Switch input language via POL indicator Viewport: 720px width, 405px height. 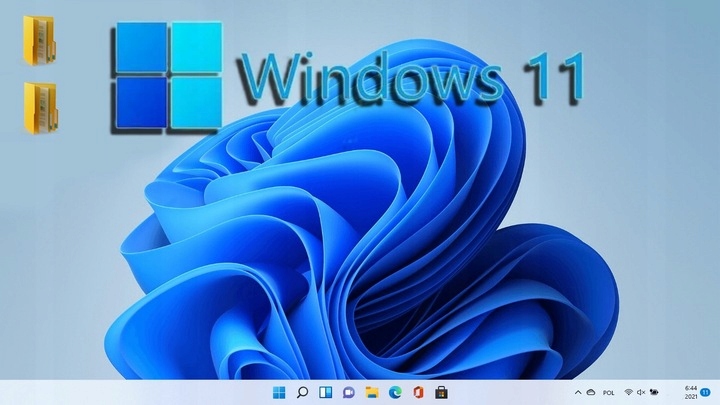[609, 393]
